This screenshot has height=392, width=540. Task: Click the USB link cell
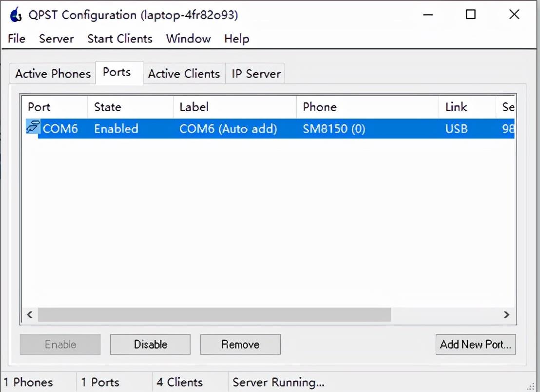(456, 129)
